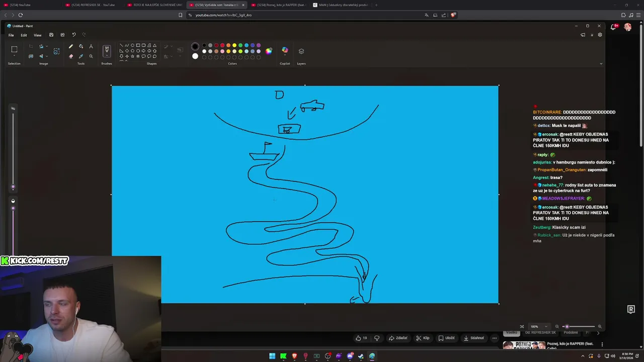The image size is (644, 362).
Task: Click the Share icon in Paint
Action: point(62,35)
